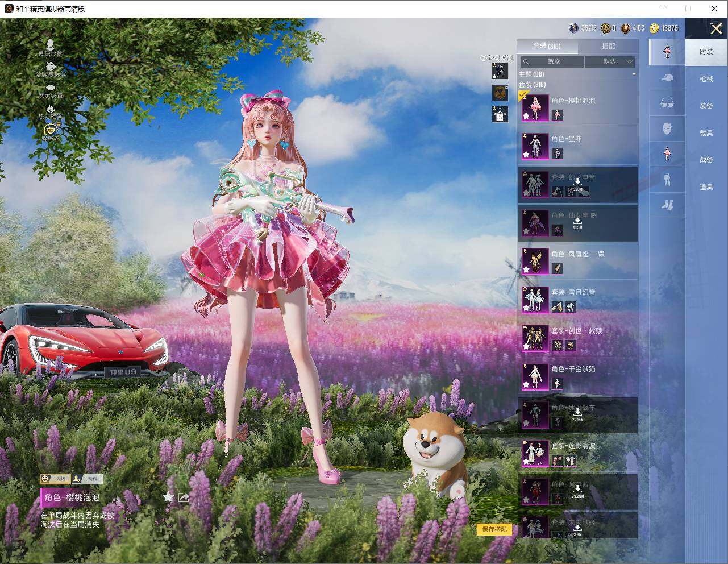The image size is (728, 564).
Task: Click the 快捷换装 quick-change label
Action: pos(497,57)
